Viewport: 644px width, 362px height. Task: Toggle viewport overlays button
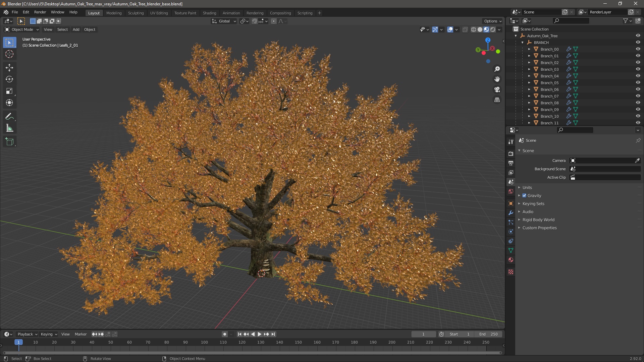click(450, 29)
